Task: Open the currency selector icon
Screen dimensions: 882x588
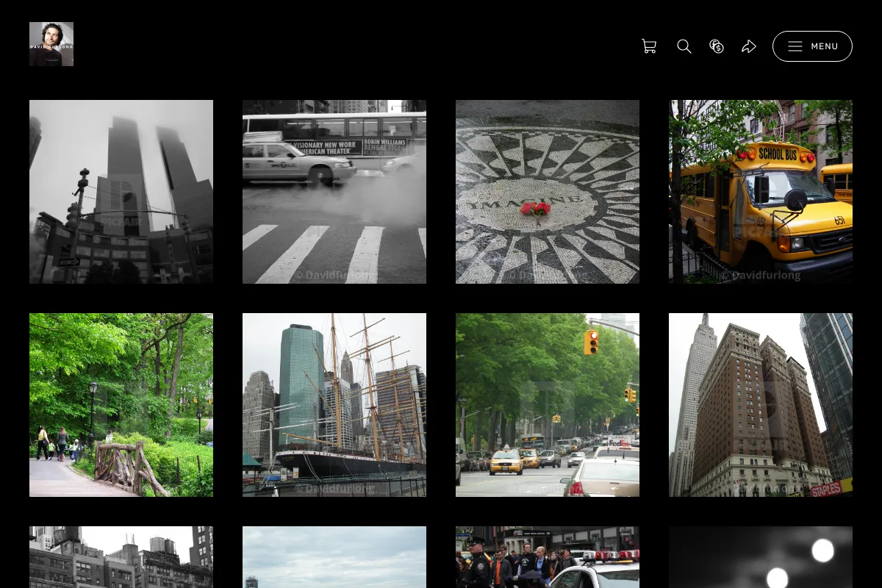Action: (717, 46)
